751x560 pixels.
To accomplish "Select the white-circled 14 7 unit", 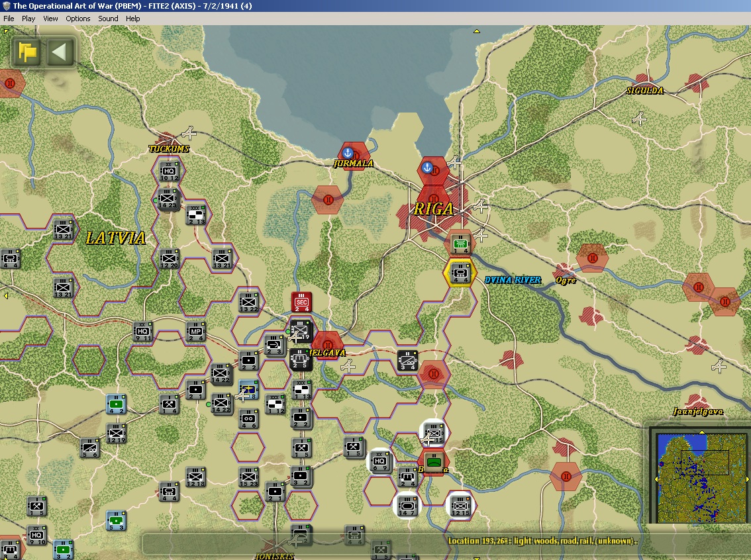I will [407, 506].
